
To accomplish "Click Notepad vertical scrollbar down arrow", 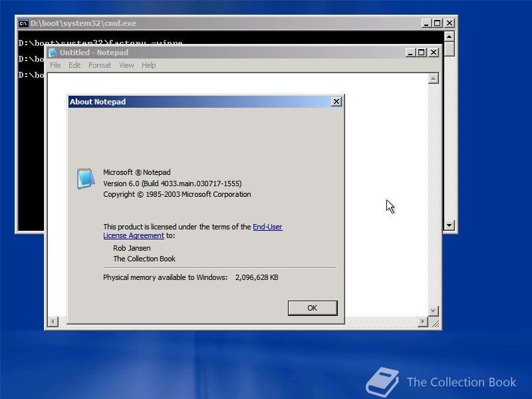I will coord(434,311).
